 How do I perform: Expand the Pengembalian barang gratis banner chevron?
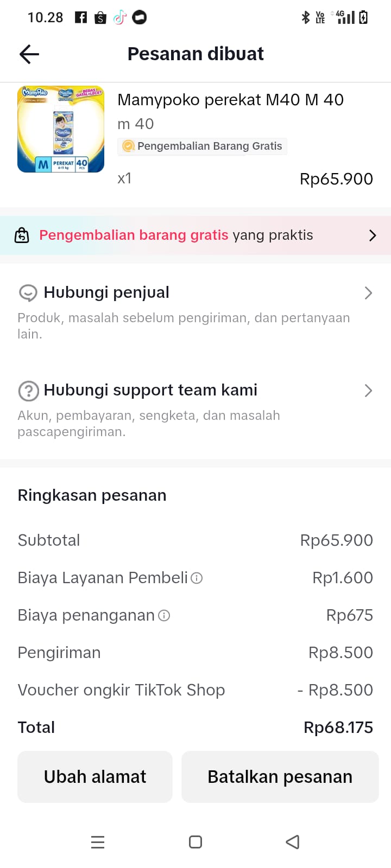(x=373, y=235)
